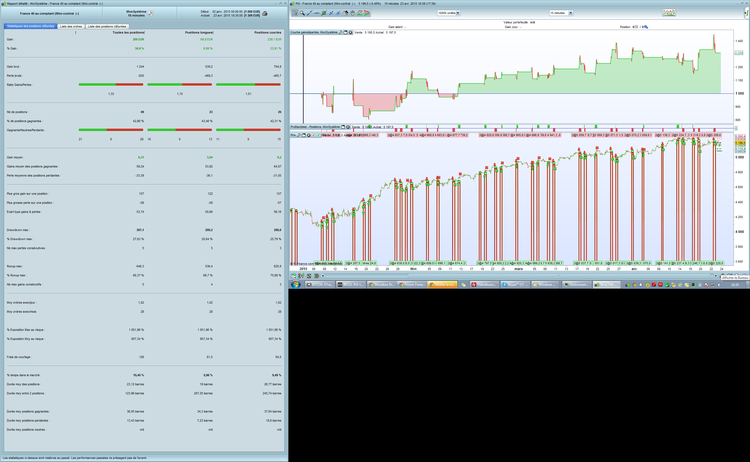This screenshot has height=462, width=750.
Task: Open settings wrench of Courbe gains/pertes panel
Action: 340,32
